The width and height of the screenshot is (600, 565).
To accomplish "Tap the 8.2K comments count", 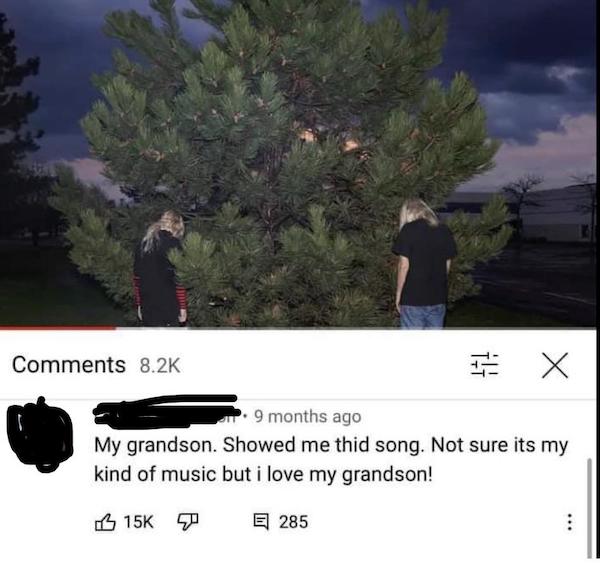I will [x=160, y=365].
